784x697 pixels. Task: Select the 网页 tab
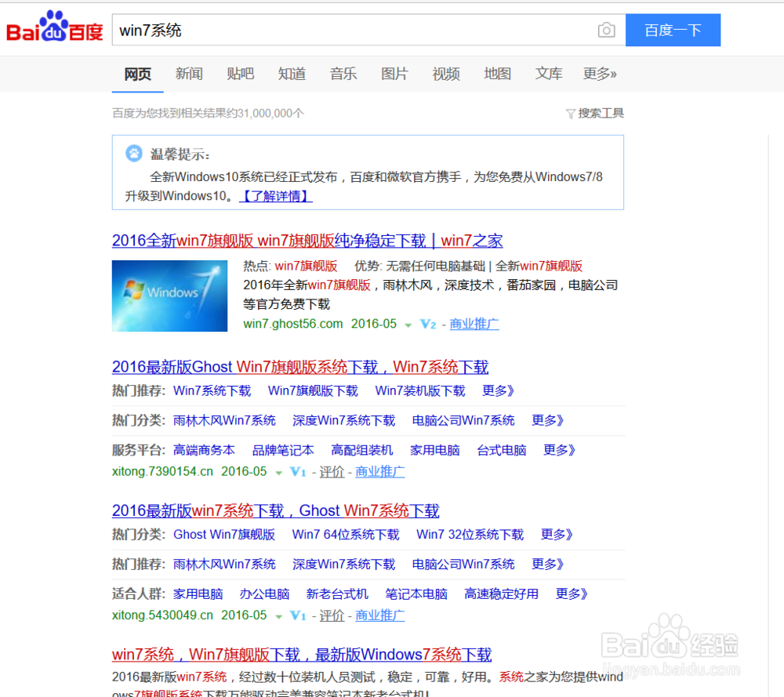(x=137, y=74)
